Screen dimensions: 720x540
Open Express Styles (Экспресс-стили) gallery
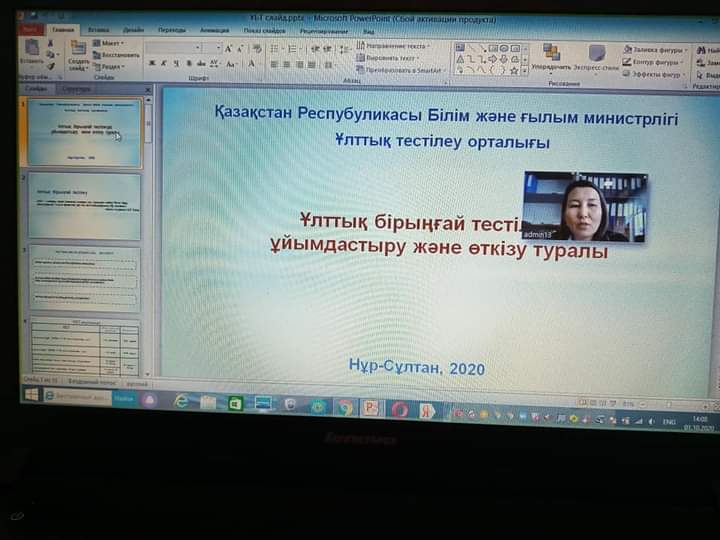pyautogui.click(x=597, y=55)
